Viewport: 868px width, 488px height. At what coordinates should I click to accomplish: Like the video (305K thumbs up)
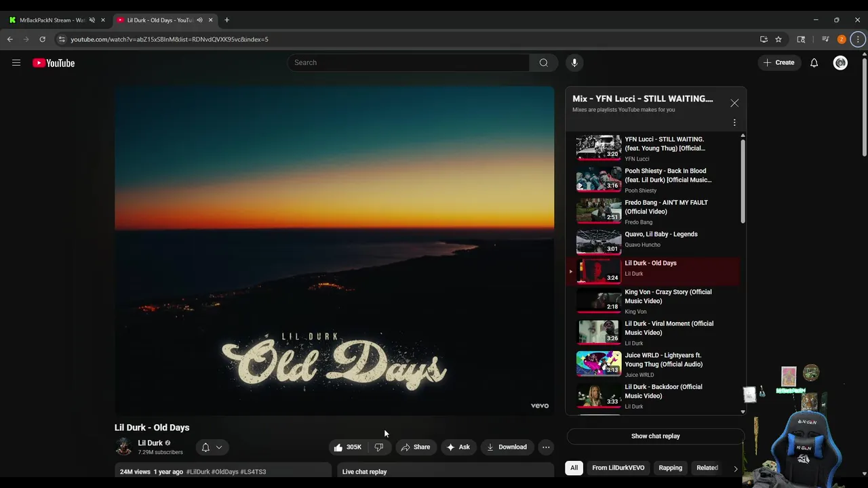pyautogui.click(x=348, y=447)
